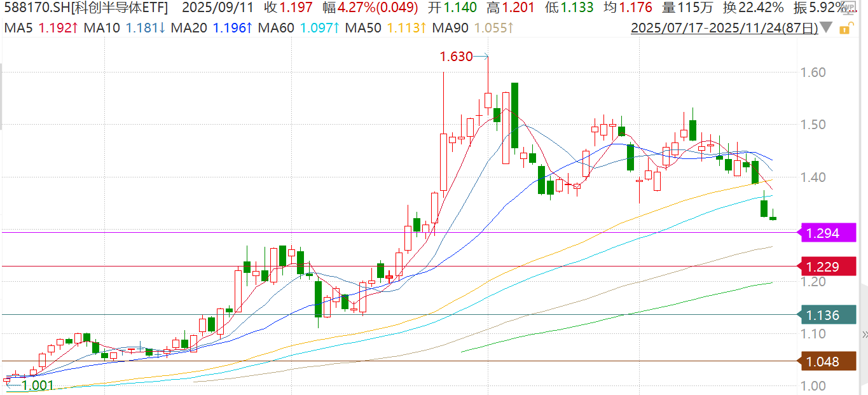Select the brown 1.048 price line tag
This screenshot has width=868, height=395.
(823, 362)
